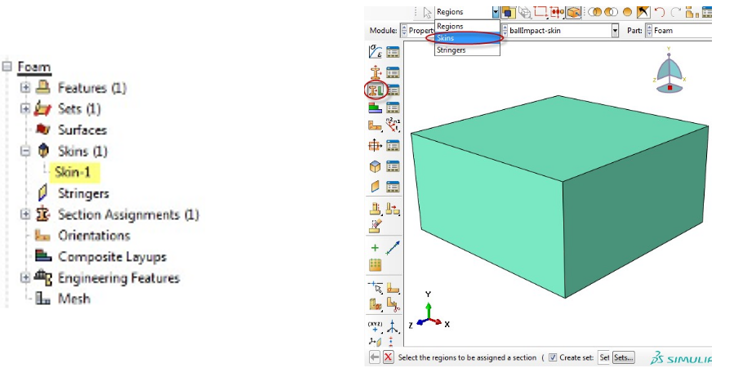Choose Stringers in the dropdown list
The width and height of the screenshot is (730, 376).
click(467, 50)
